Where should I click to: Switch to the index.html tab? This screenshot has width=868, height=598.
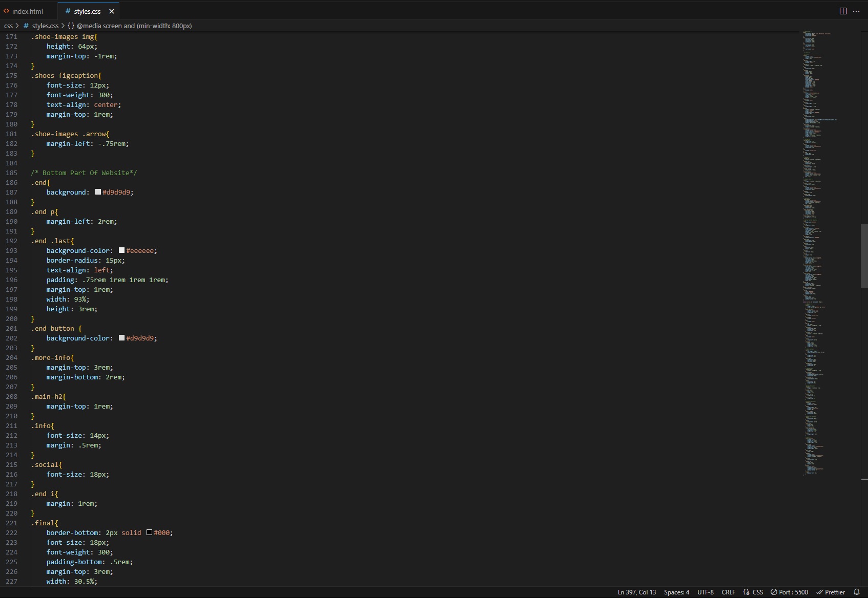pyautogui.click(x=28, y=11)
